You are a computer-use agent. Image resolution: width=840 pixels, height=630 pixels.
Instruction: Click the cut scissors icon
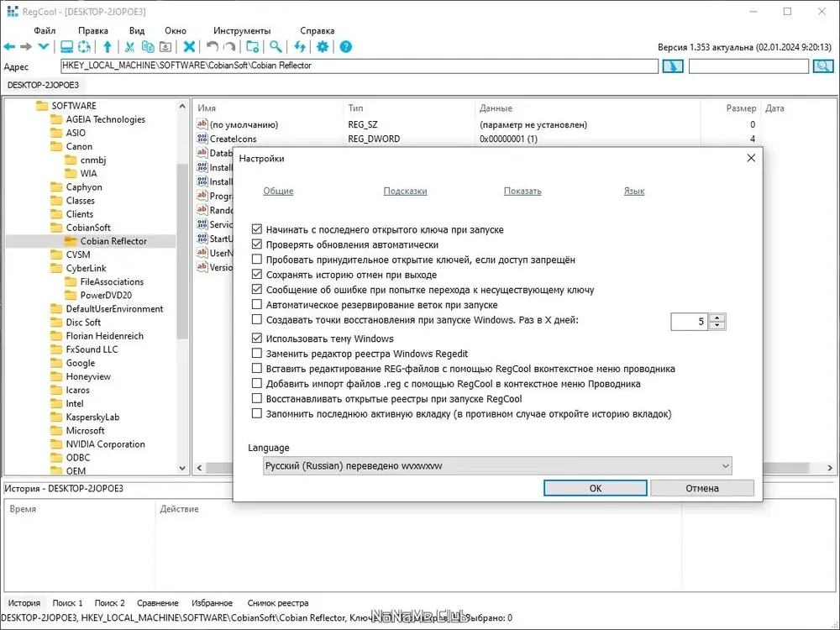point(129,47)
